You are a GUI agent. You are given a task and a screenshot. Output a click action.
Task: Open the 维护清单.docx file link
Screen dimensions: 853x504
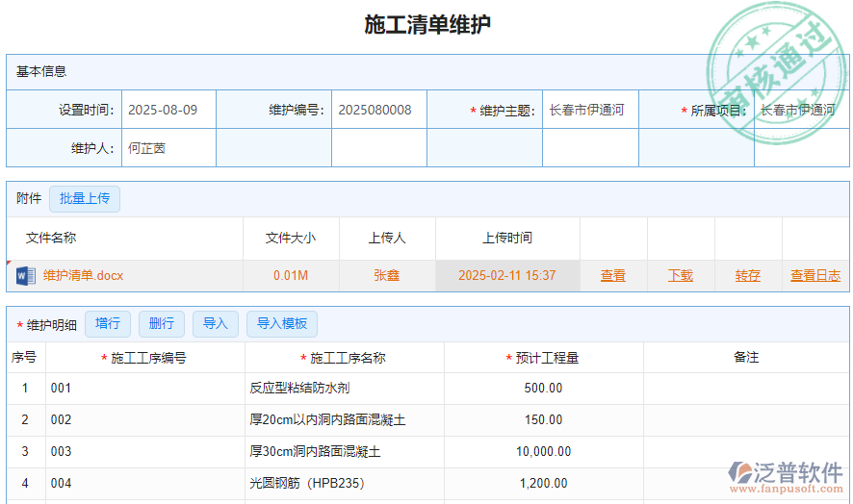[x=84, y=276]
